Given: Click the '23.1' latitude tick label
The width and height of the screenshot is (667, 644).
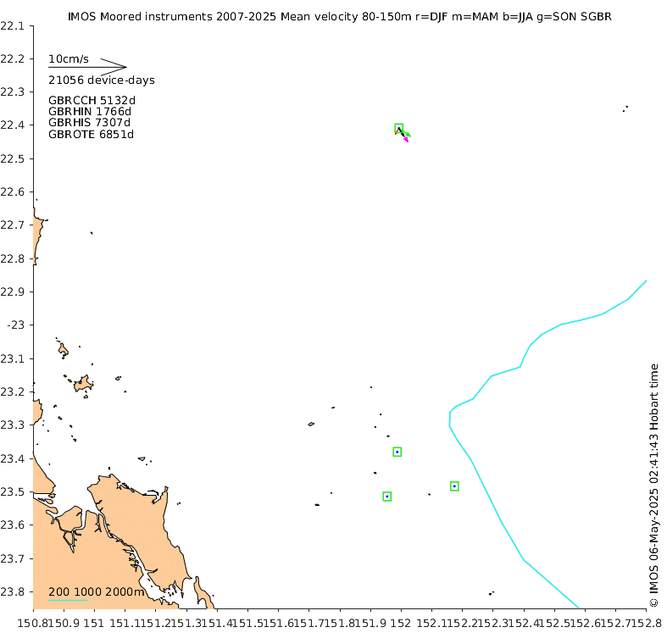Looking at the screenshot, I should (13, 358).
